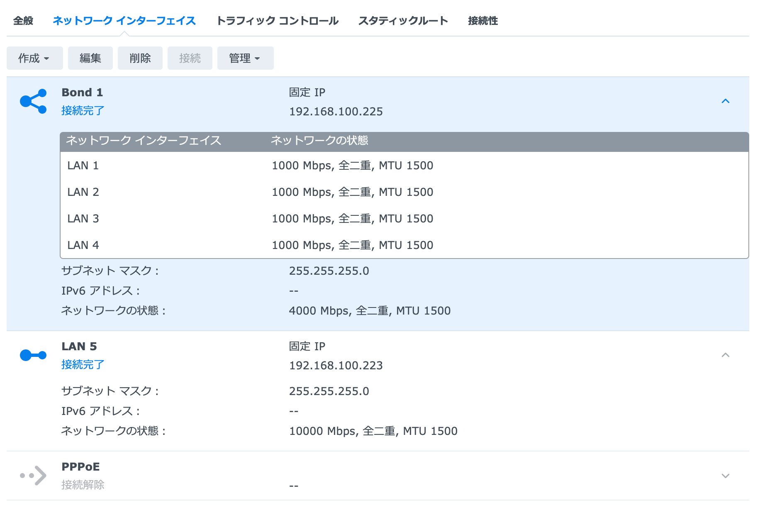Image resolution: width=760 pixels, height=532 pixels.
Task: Click the ネットワークの状態 column header
Action: 319,141
